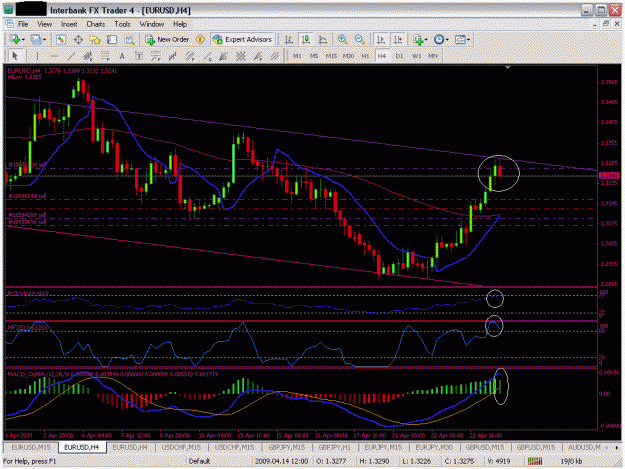Select the Text Label 'T' tool
Image resolution: width=625 pixels, height=469 pixels.
[139, 56]
